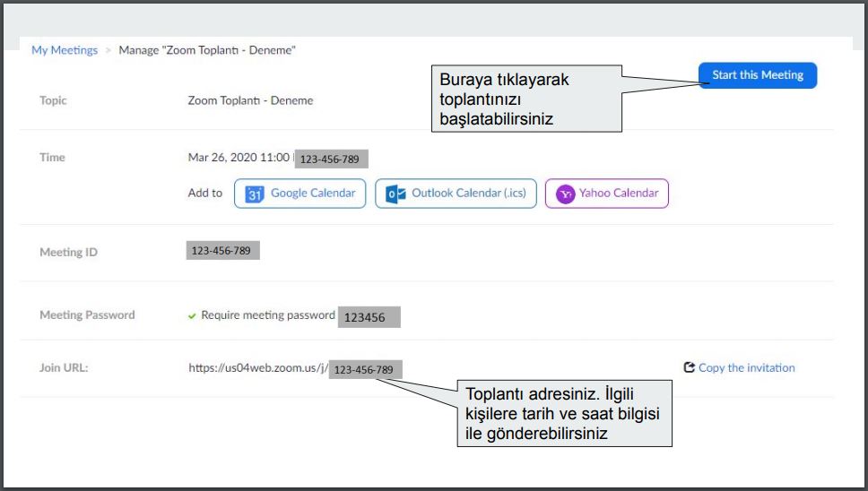
Task: Click the Meeting ID number value
Action: tap(221, 251)
